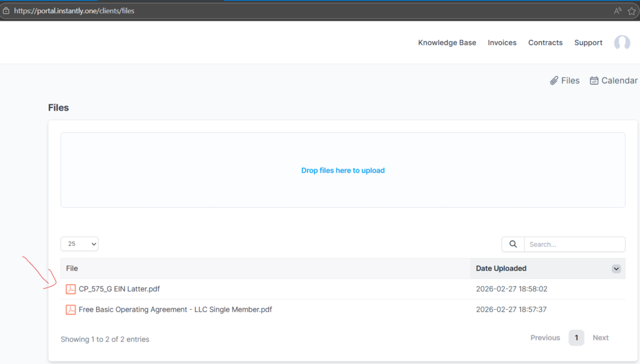Viewport: 640px width, 364px height.
Task: View site info via the lock icon
Action: pos(6,11)
